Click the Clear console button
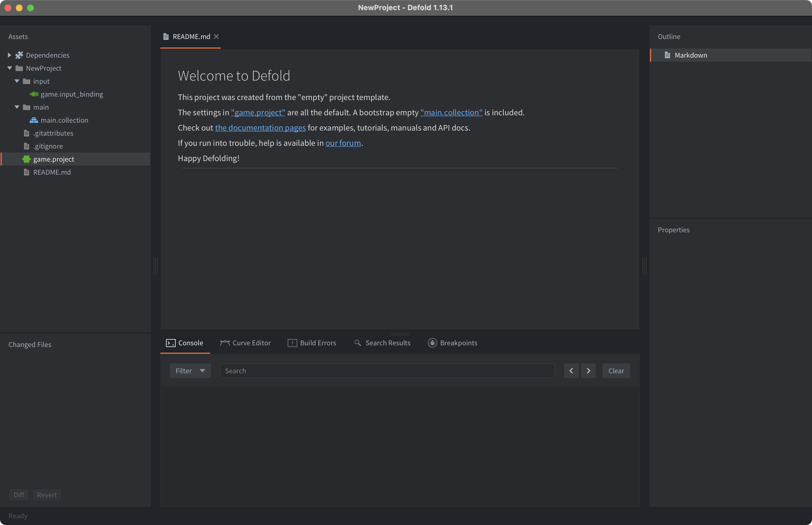 [616, 370]
